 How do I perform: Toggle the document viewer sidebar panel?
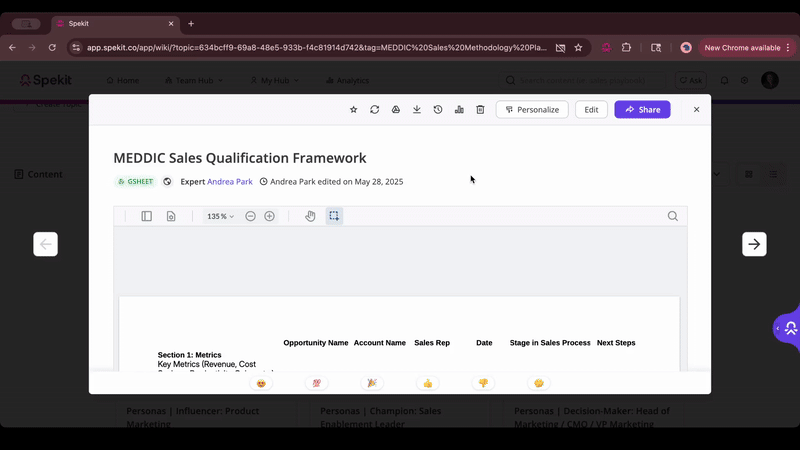(146, 216)
